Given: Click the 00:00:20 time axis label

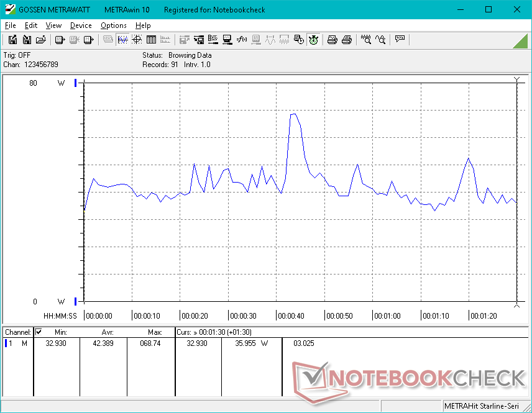Looking at the screenshot, I should pos(195,316).
